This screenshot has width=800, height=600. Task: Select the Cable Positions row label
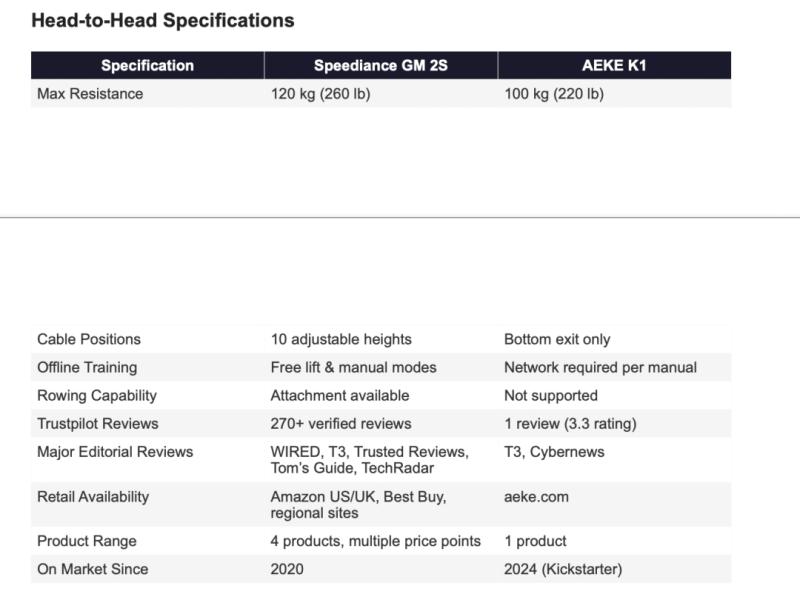pos(89,339)
